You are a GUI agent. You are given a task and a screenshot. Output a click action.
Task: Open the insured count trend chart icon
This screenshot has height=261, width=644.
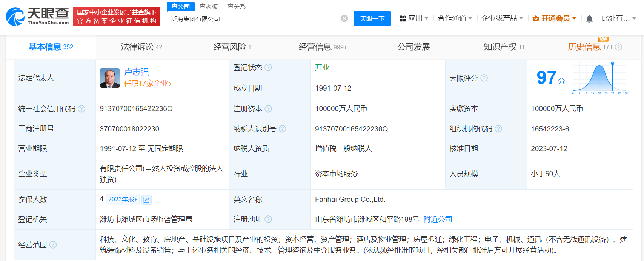point(146,200)
